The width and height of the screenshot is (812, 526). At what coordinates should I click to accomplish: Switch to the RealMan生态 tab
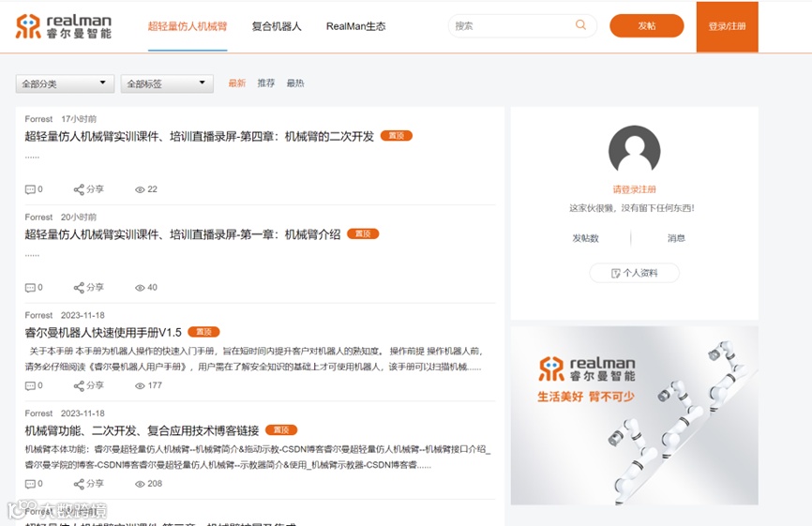355,26
